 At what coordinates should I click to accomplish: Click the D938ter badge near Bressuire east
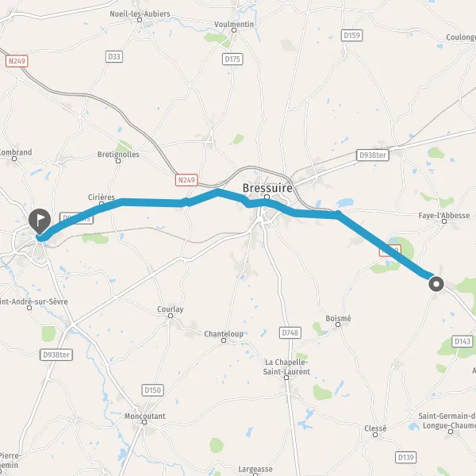(373, 155)
